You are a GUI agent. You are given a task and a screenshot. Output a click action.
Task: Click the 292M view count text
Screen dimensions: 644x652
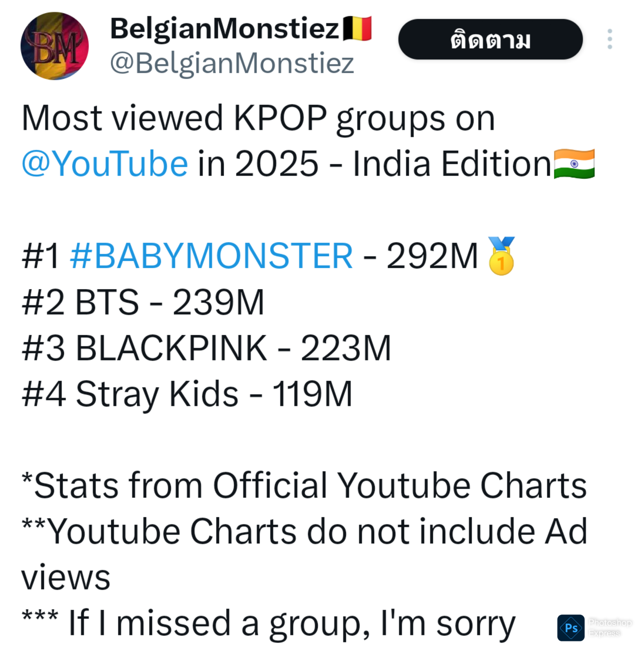pos(432,256)
